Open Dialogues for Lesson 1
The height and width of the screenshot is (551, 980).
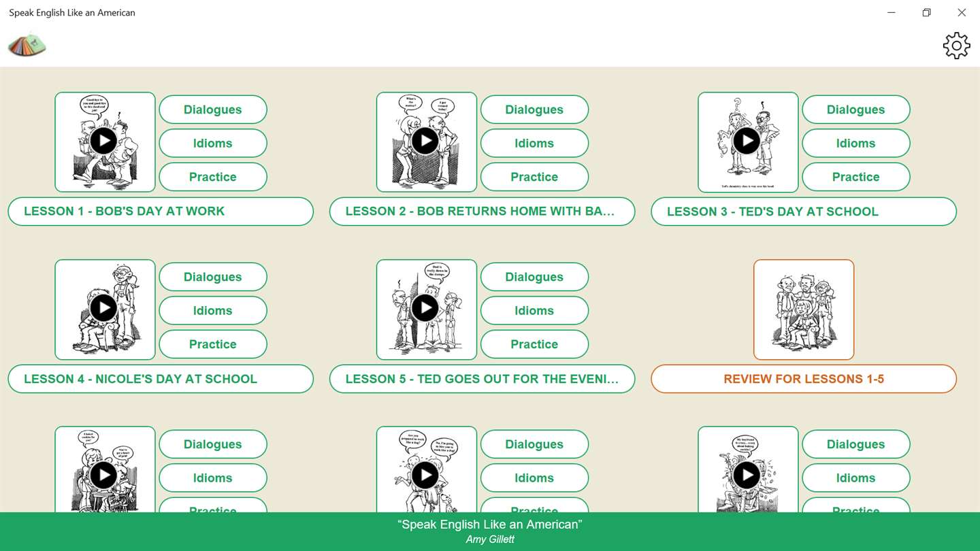[213, 110]
